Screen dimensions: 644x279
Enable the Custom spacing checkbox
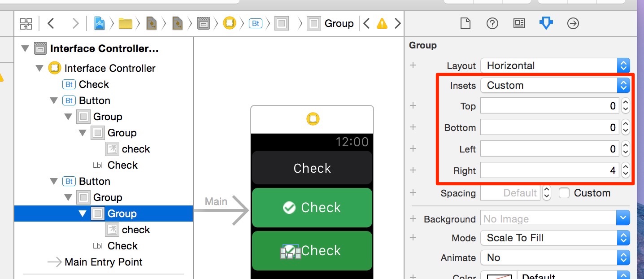564,193
